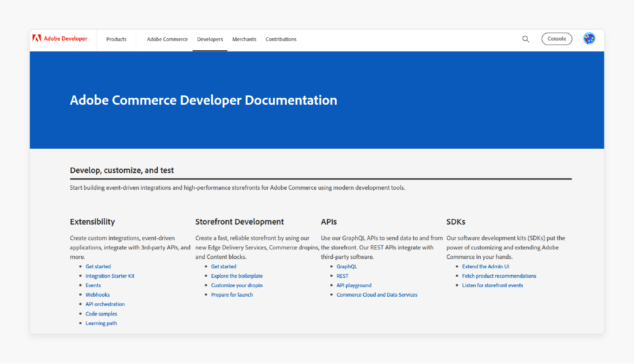
Task: Click the Extensibility heading
Action: [92, 222]
